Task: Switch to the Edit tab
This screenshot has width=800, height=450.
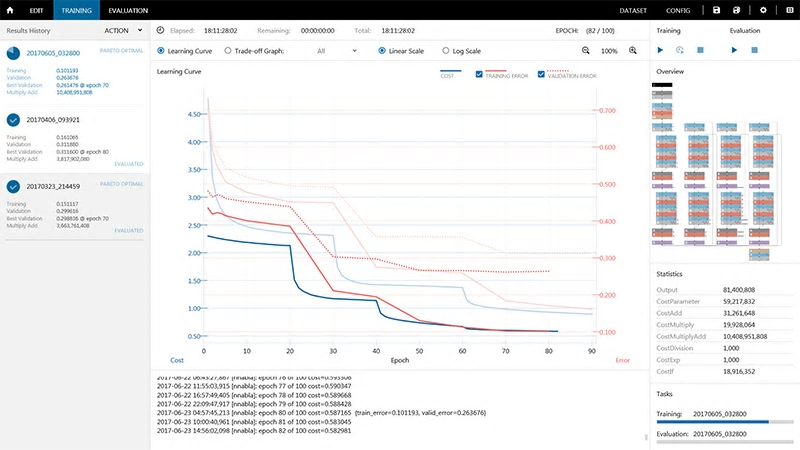Action: click(x=35, y=10)
